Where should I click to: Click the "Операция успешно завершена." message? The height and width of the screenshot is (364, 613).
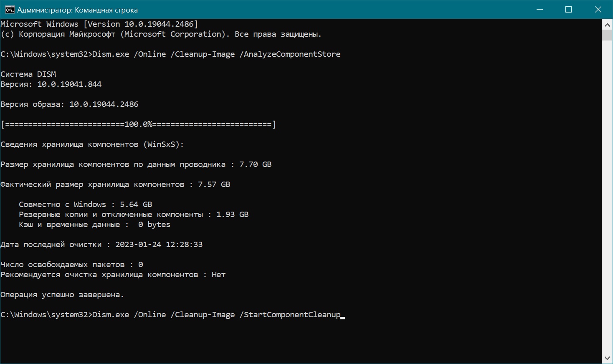tap(62, 295)
